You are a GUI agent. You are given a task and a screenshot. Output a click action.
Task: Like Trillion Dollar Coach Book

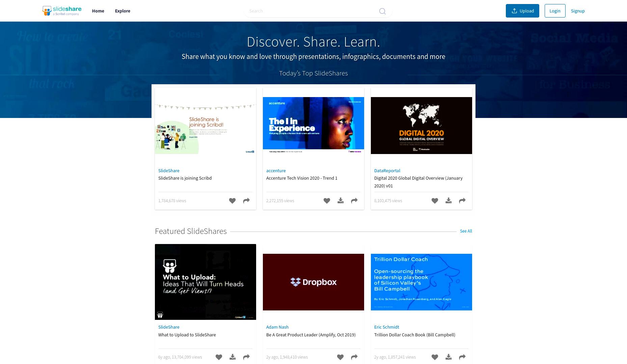(435, 357)
